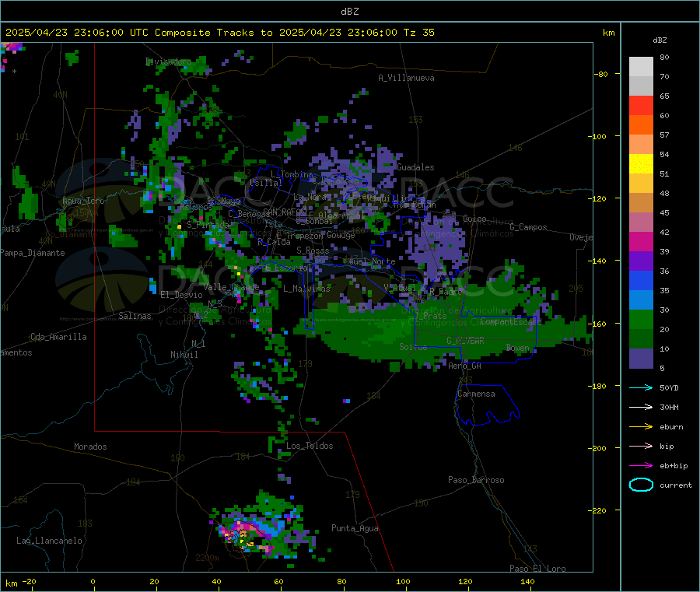Click the white 30HM arrow in legend
The width and height of the screenshot is (700, 592).
[641, 407]
